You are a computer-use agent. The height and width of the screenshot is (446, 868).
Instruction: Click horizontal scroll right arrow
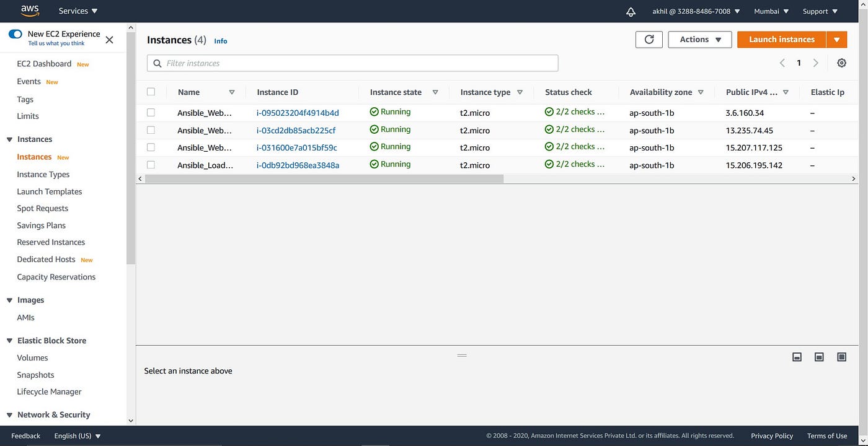click(x=854, y=178)
